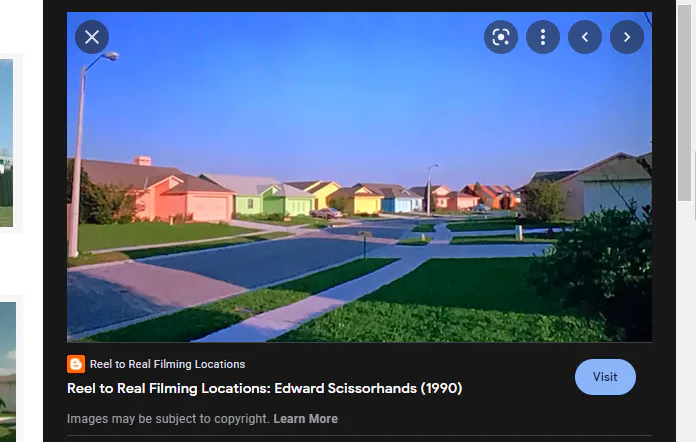Search this image with Google Lens icon
Screen dimensions: 696x442
pos(501,37)
